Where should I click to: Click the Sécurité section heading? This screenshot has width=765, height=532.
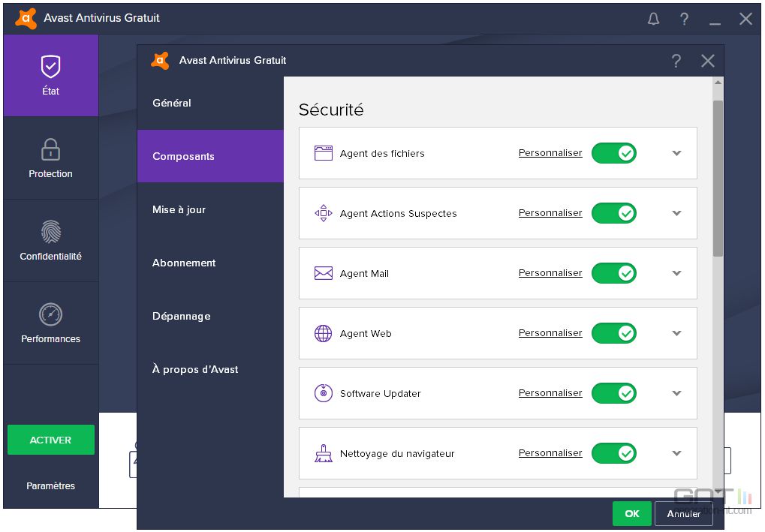pos(331,110)
